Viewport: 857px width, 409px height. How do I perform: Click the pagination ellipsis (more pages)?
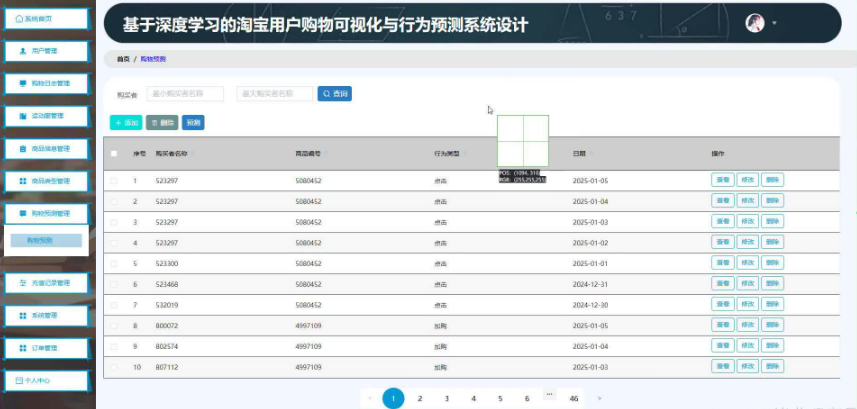pos(549,394)
